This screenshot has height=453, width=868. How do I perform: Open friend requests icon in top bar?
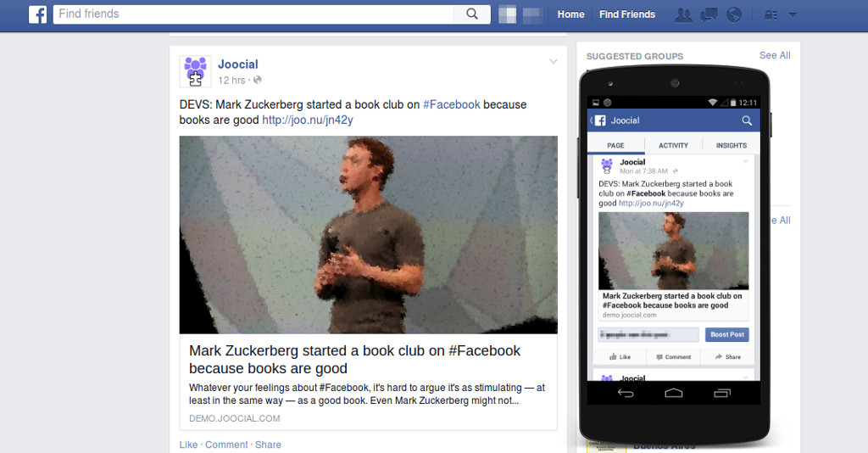pos(684,14)
